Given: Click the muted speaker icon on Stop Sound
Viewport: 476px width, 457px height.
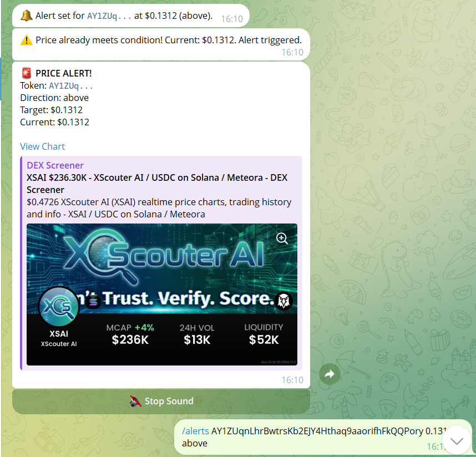Looking at the screenshot, I should 135,401.
